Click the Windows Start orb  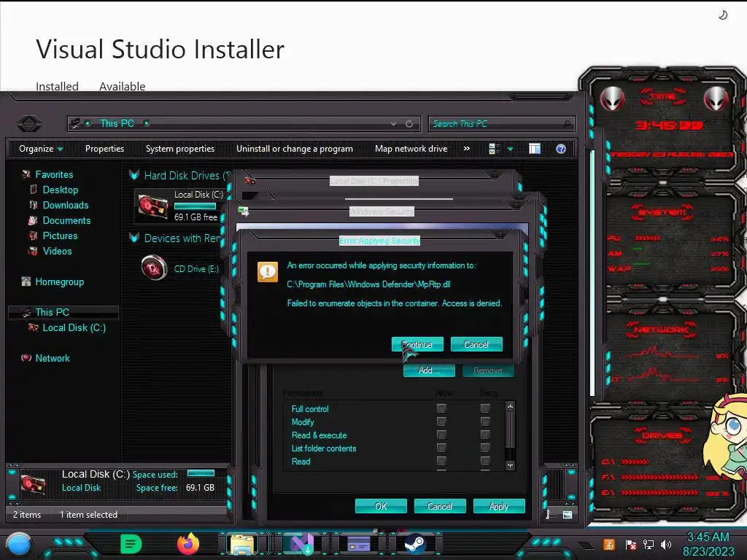pyautogui.click(x=19, y=544)
